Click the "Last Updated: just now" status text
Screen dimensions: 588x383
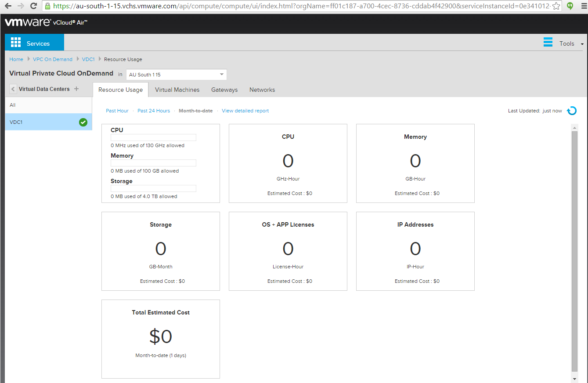pos(535,111)
